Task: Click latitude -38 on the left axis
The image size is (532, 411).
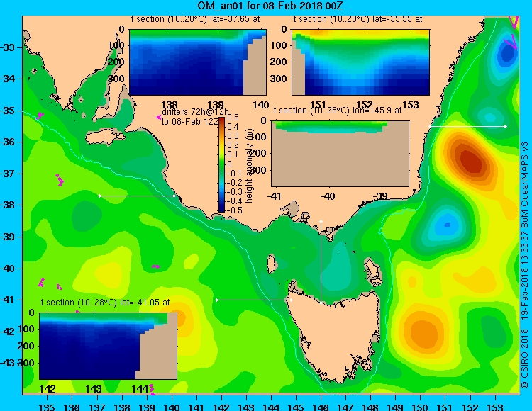Action: tap(8, 205)
